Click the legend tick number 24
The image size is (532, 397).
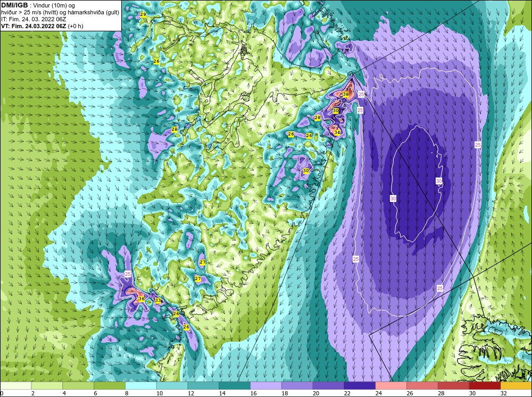(x=379, y=393)
